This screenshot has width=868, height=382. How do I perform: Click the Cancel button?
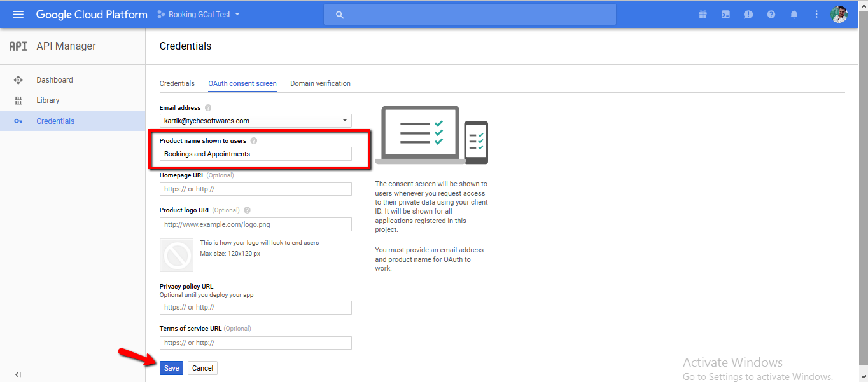click(x=202, y=368)
